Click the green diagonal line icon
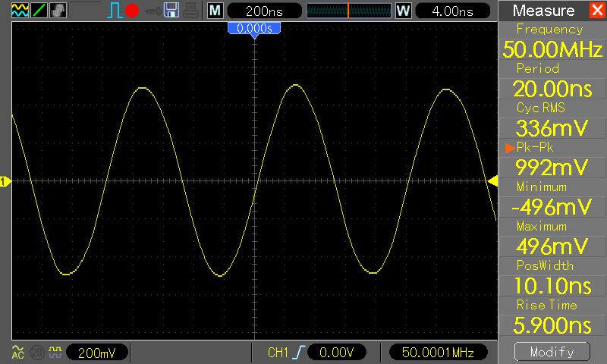607x364 pixels. click(x=39, y=11)
